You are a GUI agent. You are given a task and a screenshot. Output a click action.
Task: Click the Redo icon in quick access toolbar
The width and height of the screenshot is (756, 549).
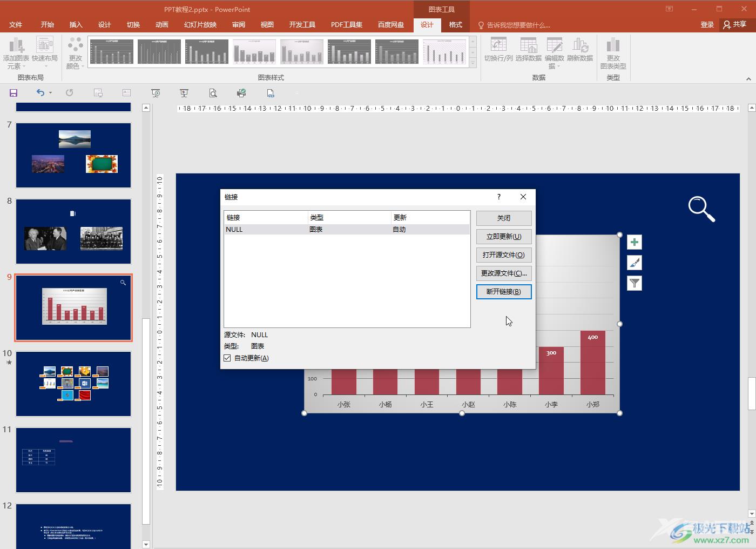click(70, 93)
